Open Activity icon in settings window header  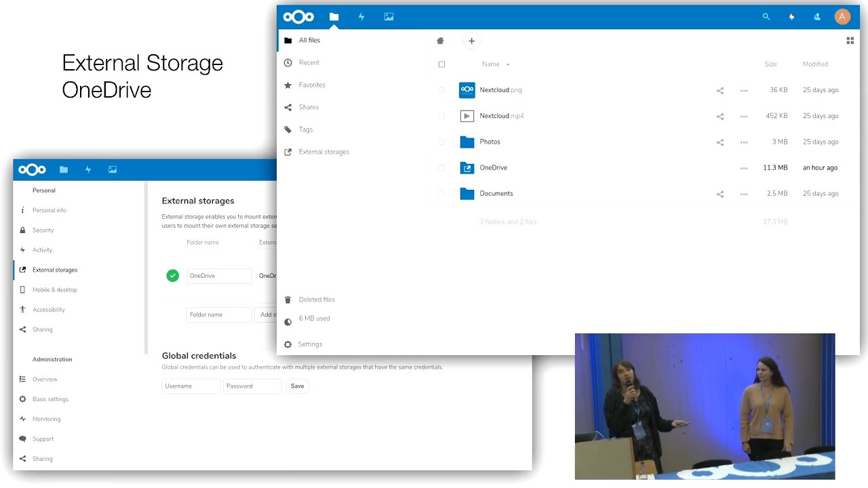point(88,169)
